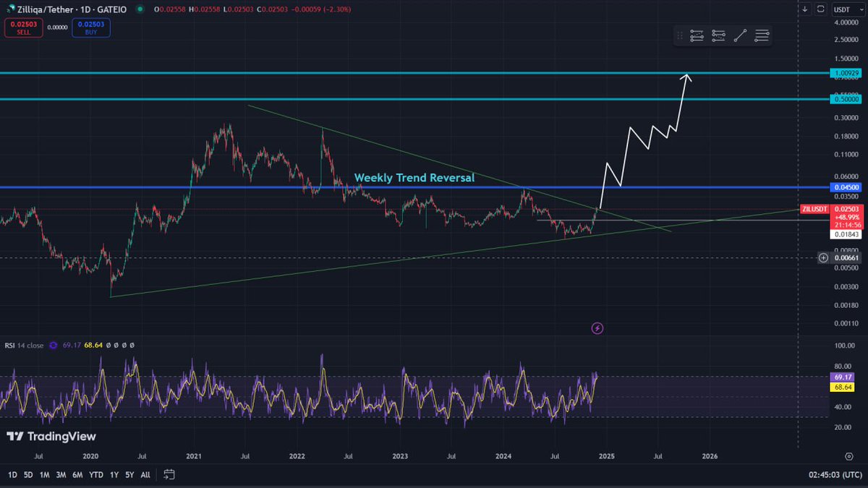868x488 pixels.
Task: Click the 68.64 yellow RSI axis label
Action: click(843, 388)
